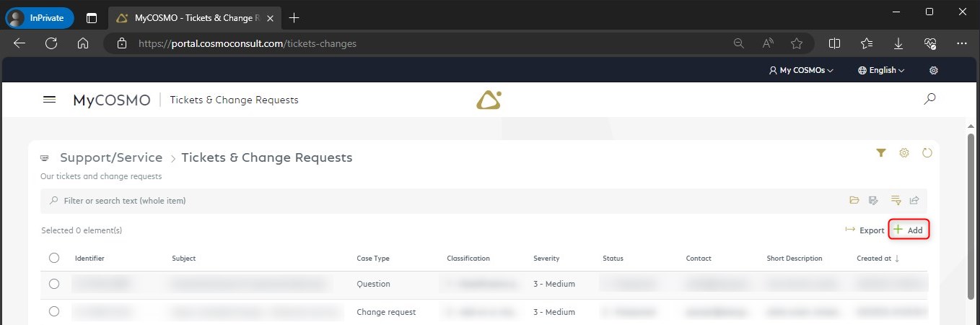Select the Question ticket row
980x325 pixels.
(x=54, y=284)
